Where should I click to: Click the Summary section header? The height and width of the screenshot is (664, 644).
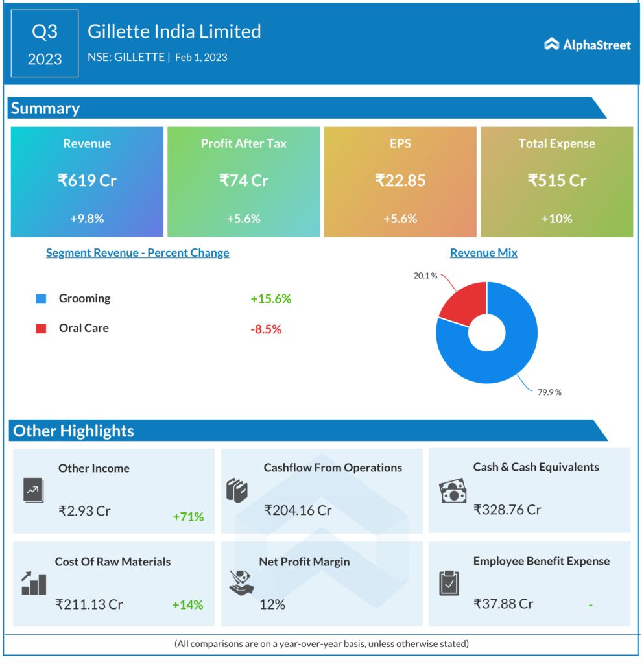pyautogui.click(x=45, y=108)
